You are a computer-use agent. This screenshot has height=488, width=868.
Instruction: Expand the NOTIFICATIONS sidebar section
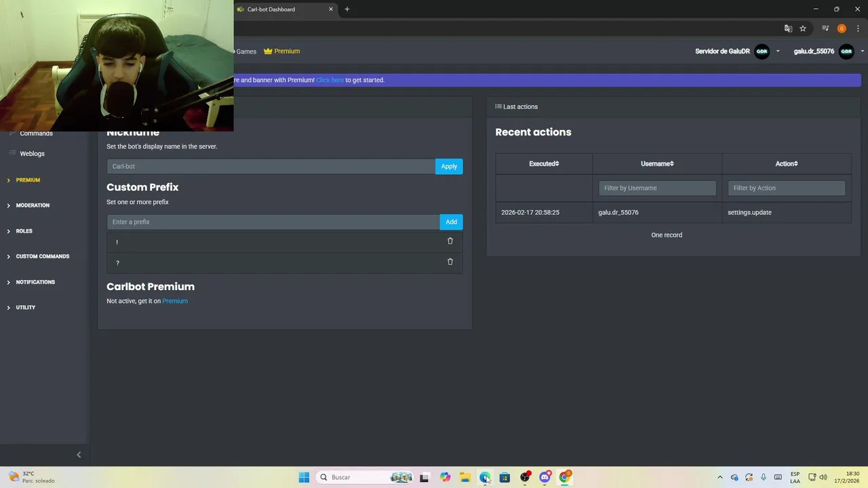point(35,282)
